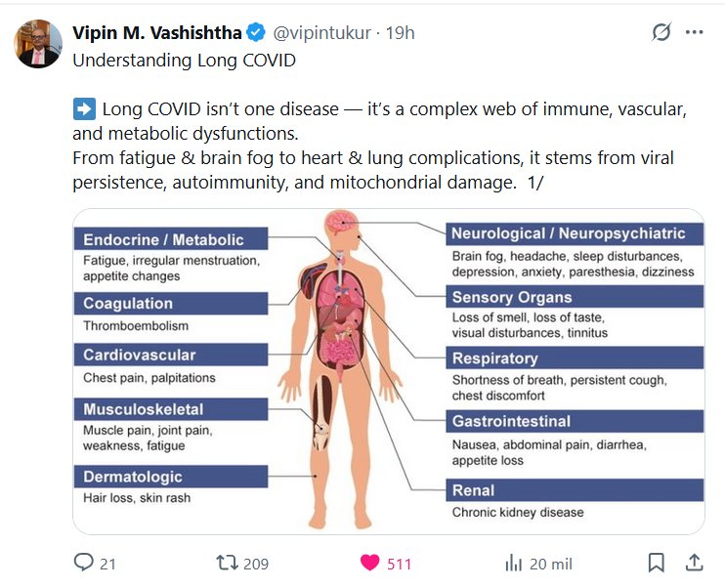Click the 19h timestamp link
Screen dimensions: 725x588
tap(401, 33)
